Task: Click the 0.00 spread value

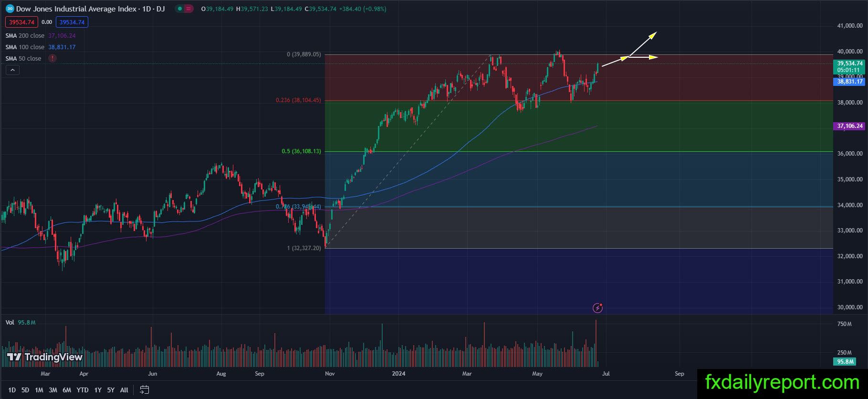Action: [47, 22]
